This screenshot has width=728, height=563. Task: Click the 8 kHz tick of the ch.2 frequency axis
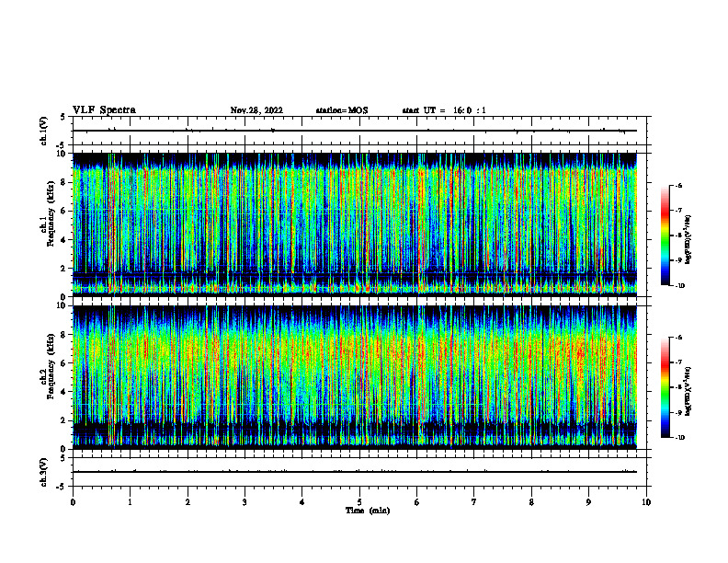point(64,335)
